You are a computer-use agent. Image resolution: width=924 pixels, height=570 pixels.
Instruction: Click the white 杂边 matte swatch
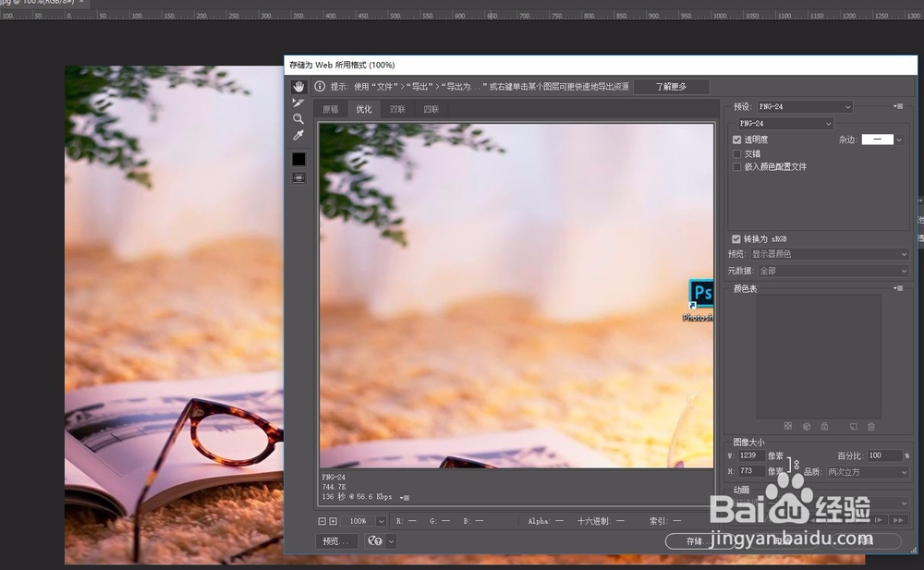pos(878,139)
